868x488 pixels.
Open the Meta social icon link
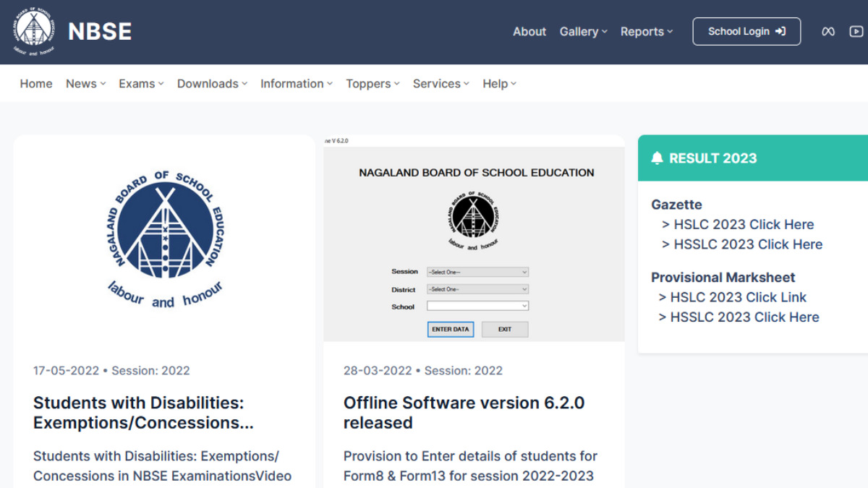[828, 32]
